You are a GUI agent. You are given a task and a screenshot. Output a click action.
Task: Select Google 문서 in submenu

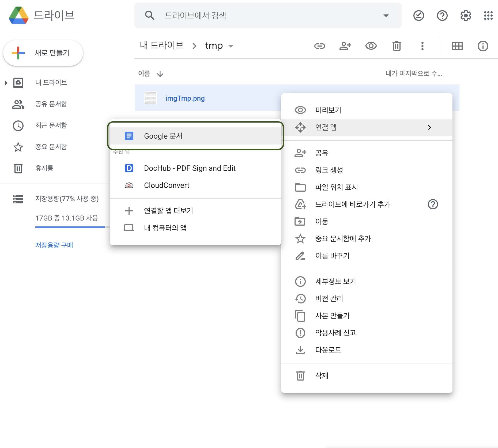coord(195,136)
